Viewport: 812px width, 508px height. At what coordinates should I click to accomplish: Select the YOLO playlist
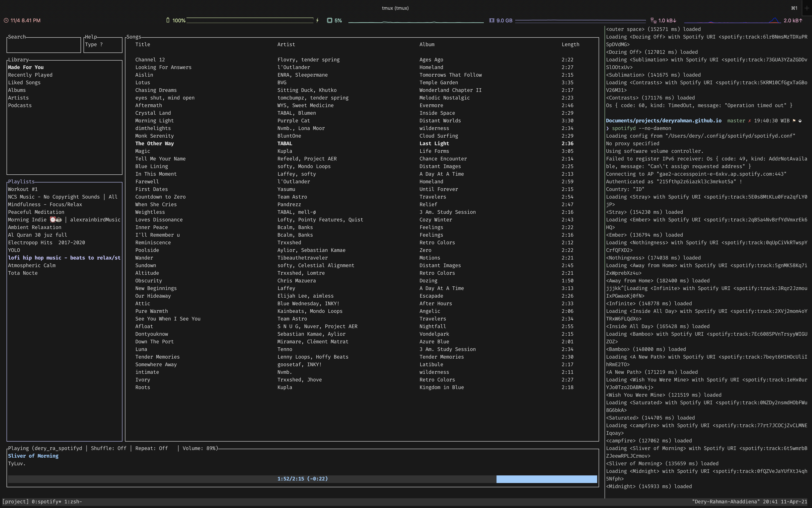point(14,250)
